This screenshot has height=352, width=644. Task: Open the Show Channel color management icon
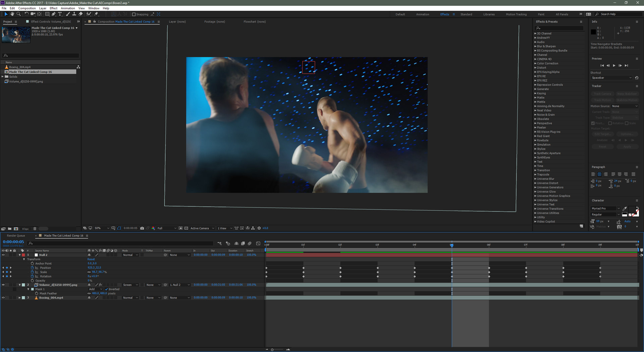[153, 228]
